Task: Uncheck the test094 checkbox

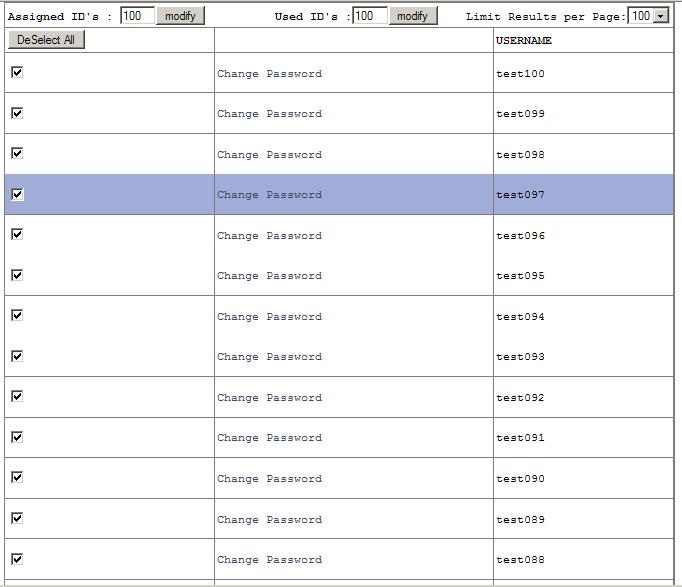Action: coord(17,315)
